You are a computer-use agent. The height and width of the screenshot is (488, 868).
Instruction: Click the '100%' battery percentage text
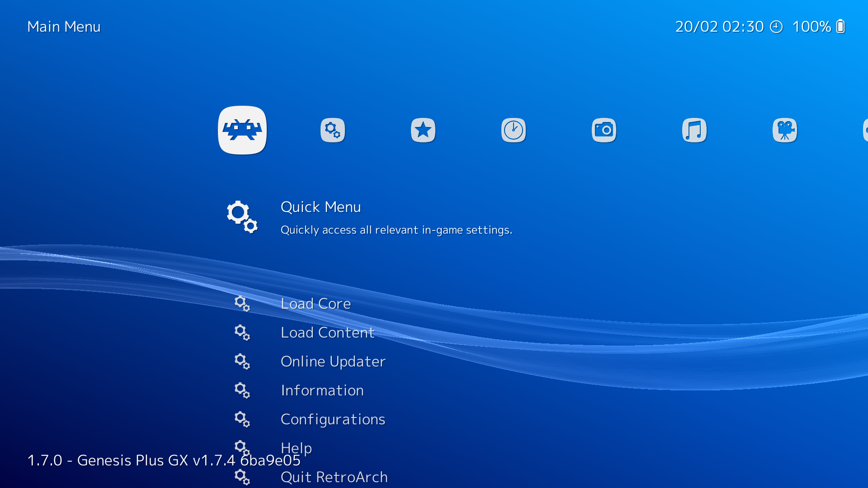(811, 27)
